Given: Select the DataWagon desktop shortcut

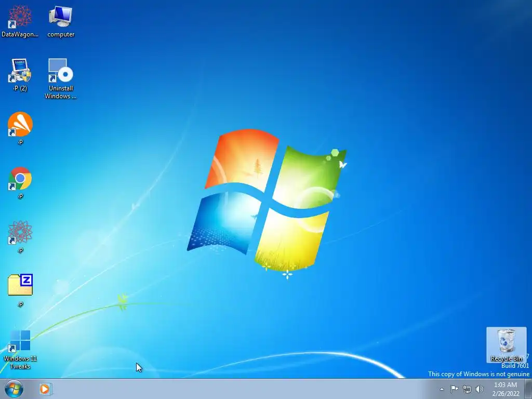Looking at the screenshot, I should tap(20, 21).
